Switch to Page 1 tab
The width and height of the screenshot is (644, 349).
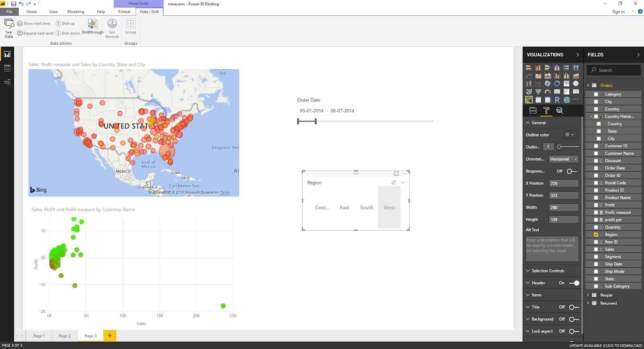[x=39, y=336]
